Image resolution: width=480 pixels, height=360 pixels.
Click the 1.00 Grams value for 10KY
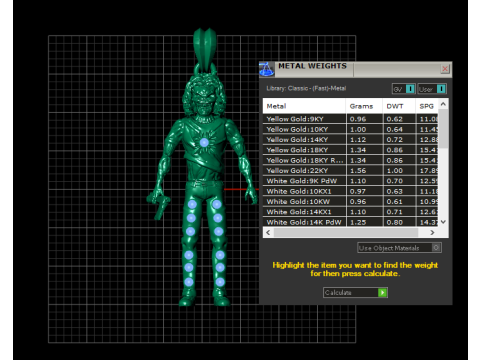click(358, 129)
